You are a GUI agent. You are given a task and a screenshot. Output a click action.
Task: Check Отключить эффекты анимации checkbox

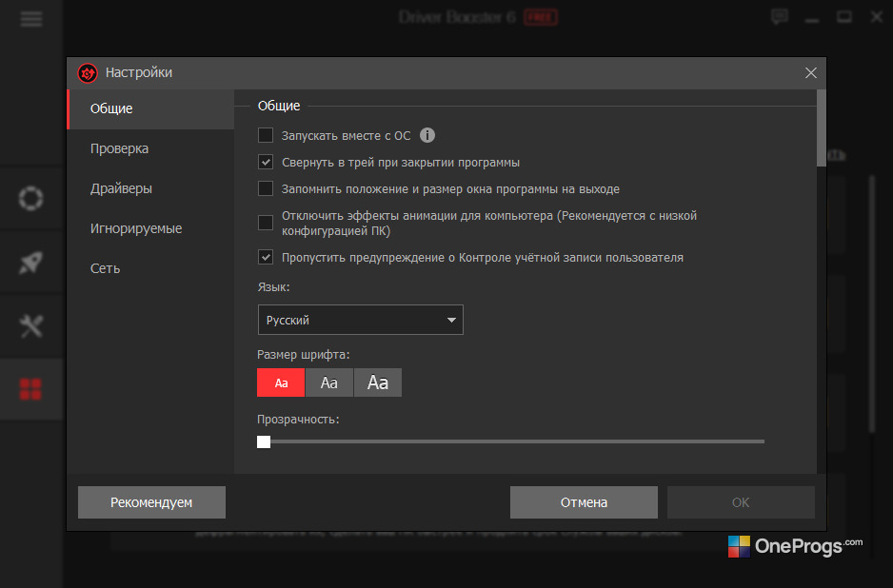(x=266, y=223)
